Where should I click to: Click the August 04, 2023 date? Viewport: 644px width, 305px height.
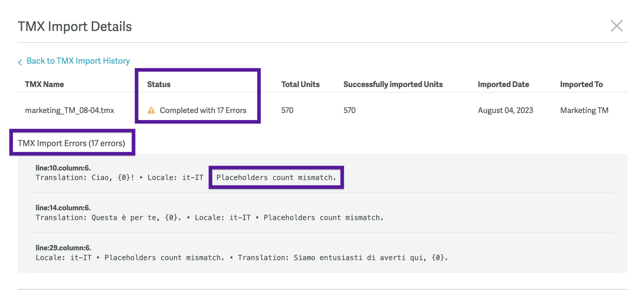pyautogui.click(x=505, y=111)
